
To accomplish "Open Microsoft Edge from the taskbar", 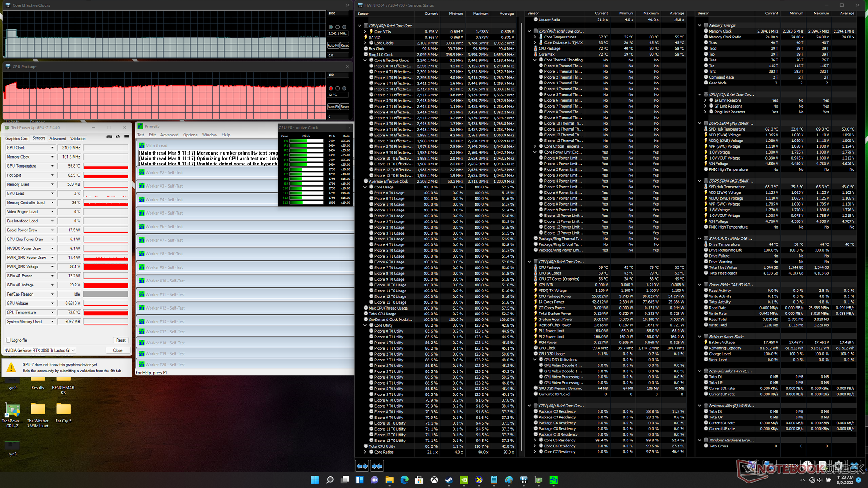I will [404, 480].
